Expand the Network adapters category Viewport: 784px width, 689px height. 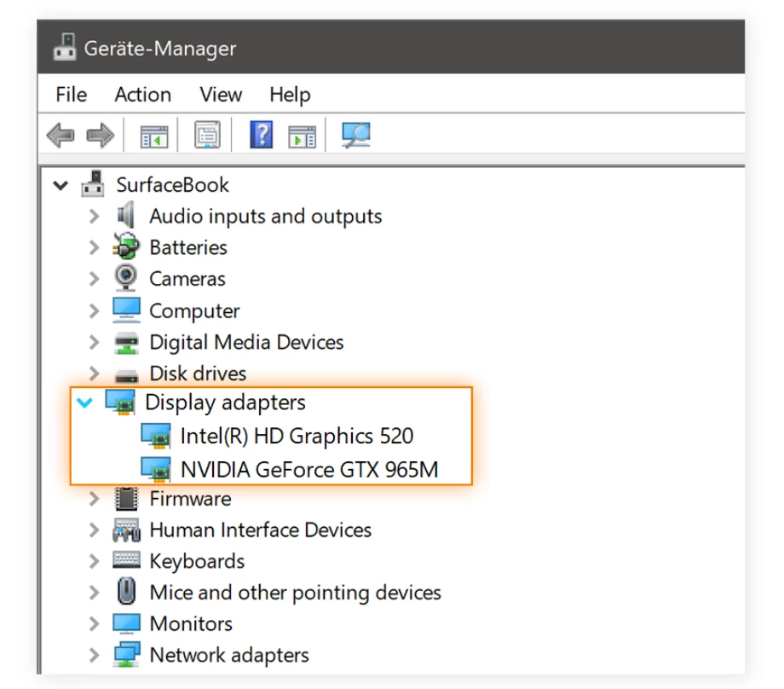(x=94, y=655)
